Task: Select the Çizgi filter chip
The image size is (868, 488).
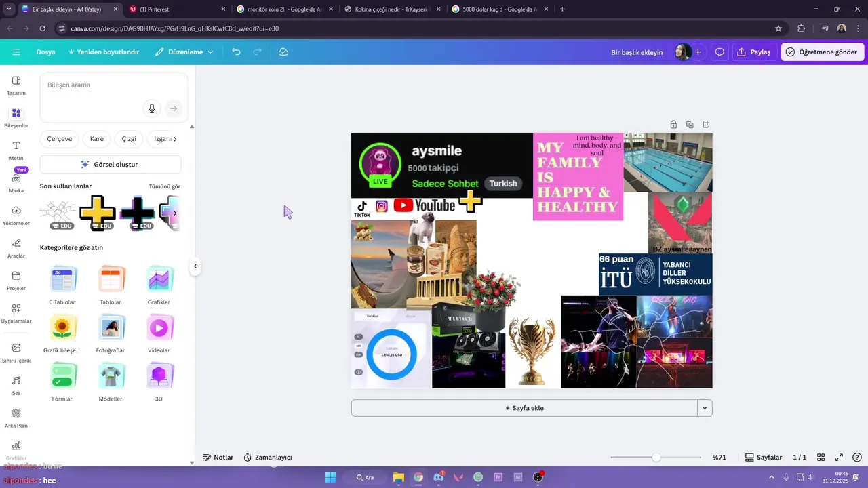Action: (129, 139)
